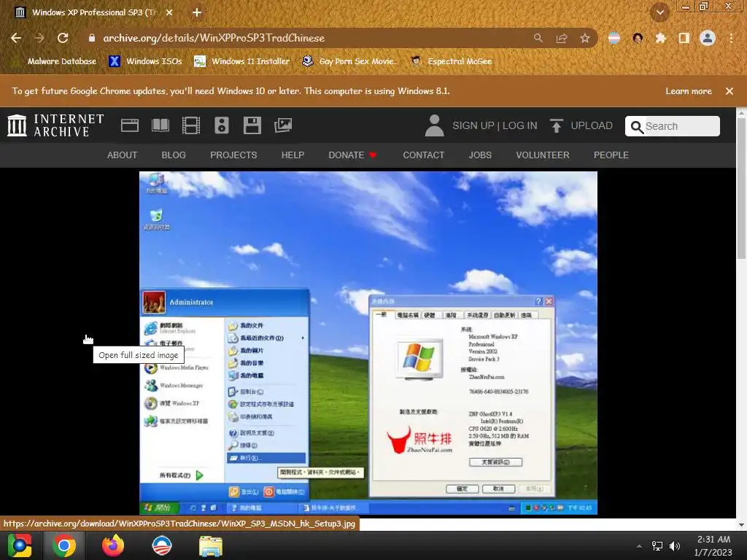Viewport: 747px width, 560px height.
Task: Open Firefox from the taskbar
Action: pos(113,545)
